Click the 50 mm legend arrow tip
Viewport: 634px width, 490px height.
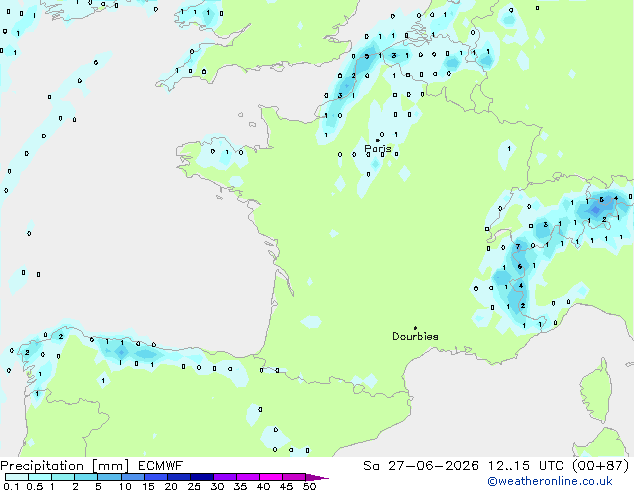317,477
